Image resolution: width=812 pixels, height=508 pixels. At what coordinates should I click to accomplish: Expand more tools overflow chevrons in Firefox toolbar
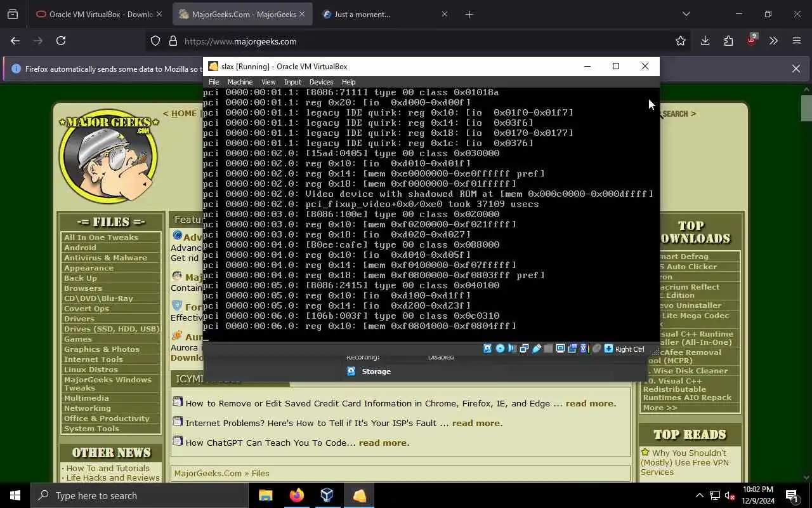(773, 41)
